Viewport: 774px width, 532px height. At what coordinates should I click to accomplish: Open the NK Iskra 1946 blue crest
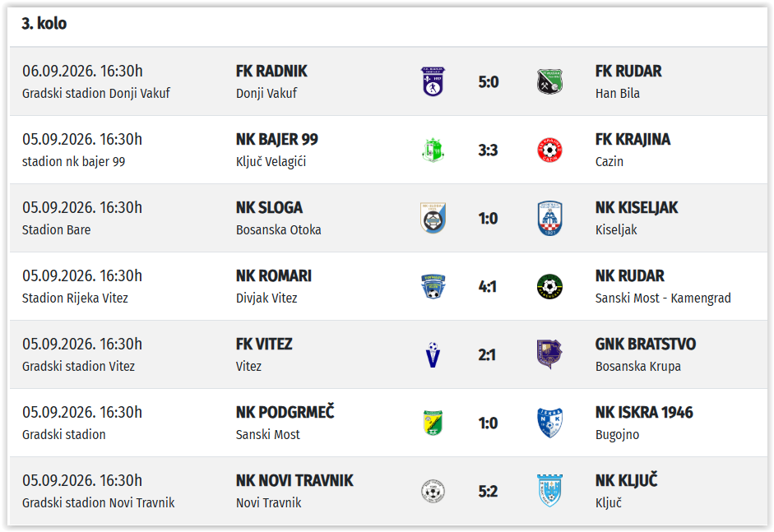(x=549, y=423)
